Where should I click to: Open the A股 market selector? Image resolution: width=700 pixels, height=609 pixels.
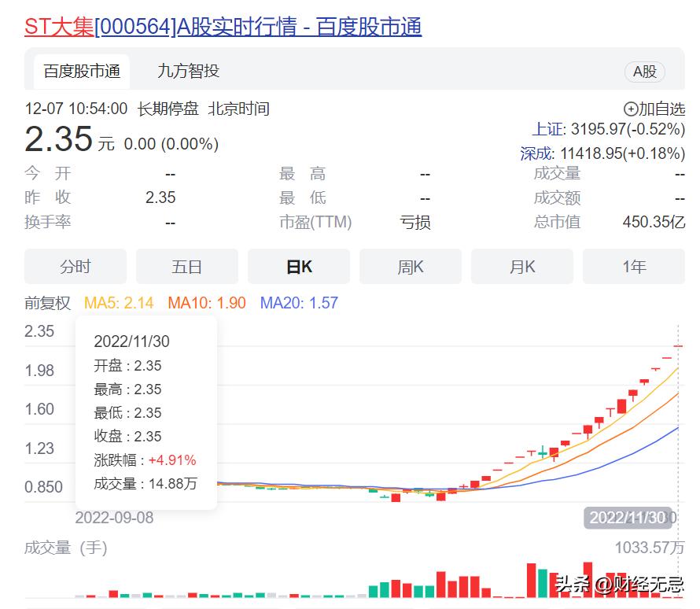click(644, 71)
